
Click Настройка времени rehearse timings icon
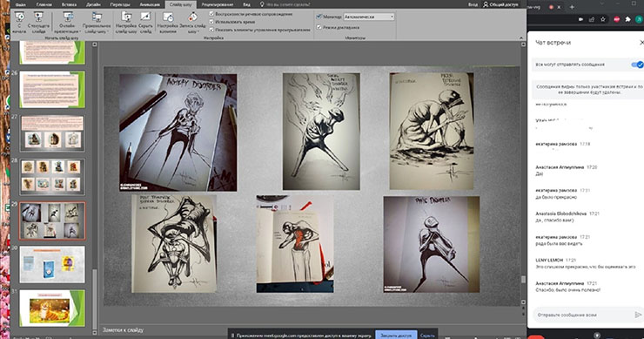coord(168,17)
